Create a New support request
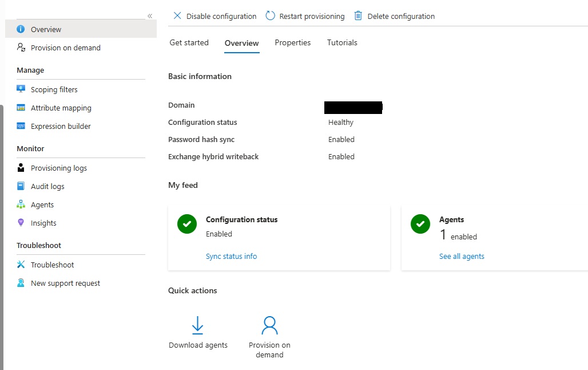Image resolution: width=588 pixels, height=370 pixels. (65, 283)
